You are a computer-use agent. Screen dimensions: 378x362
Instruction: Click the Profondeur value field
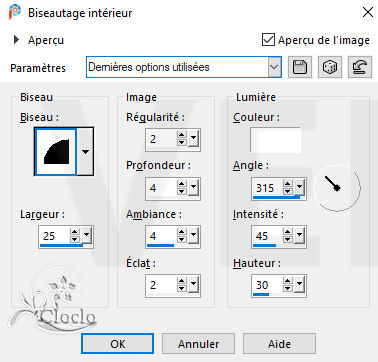click(161, 188)
